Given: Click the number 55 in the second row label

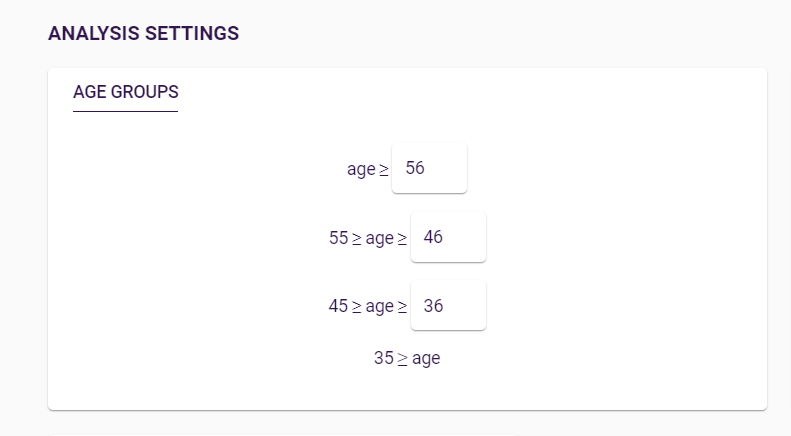Looking at the screenshot, I should pyautogui.click(x=338, y=238).
